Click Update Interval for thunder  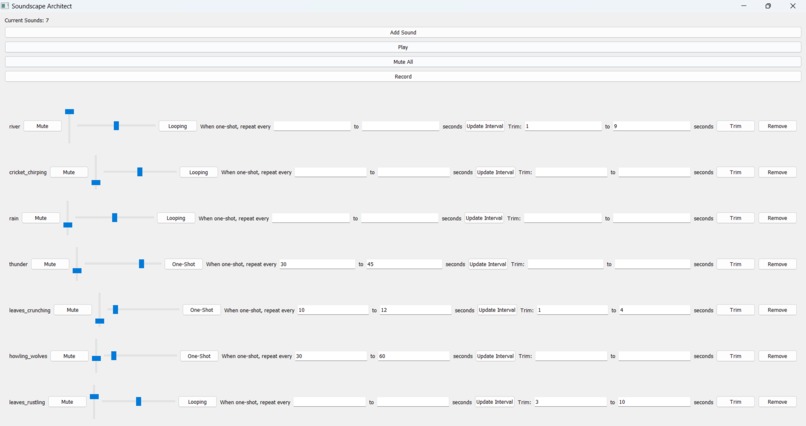(488, 264)
